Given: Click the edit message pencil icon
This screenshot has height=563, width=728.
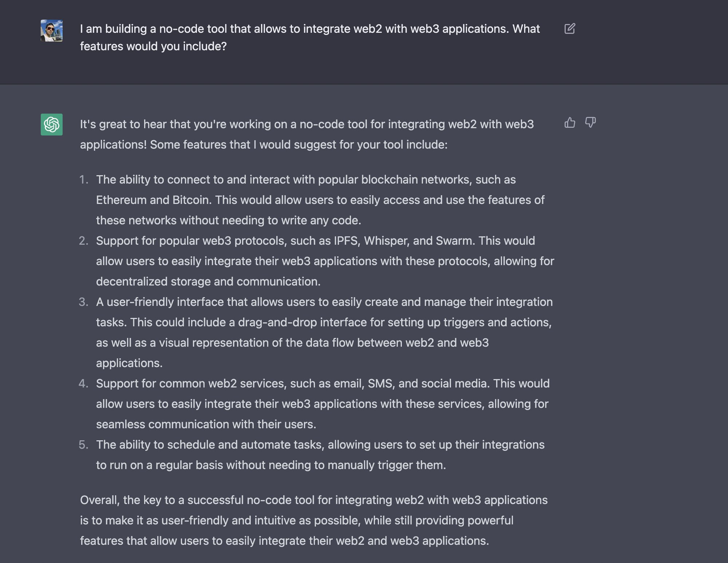Looking at the screenshot, I should 570,29.
